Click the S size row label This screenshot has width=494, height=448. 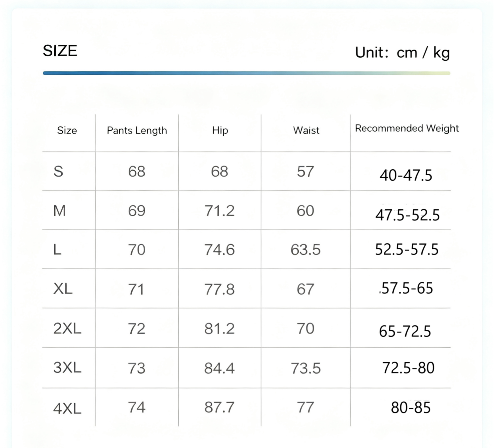click(x=58, y=171)
